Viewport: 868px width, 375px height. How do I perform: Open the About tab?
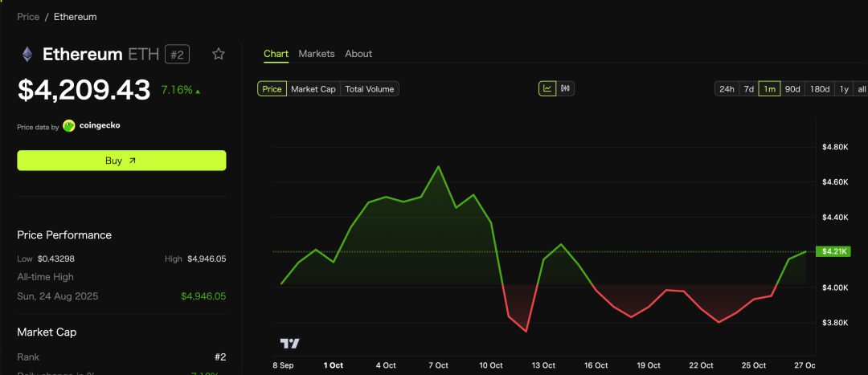coord(358,54)
